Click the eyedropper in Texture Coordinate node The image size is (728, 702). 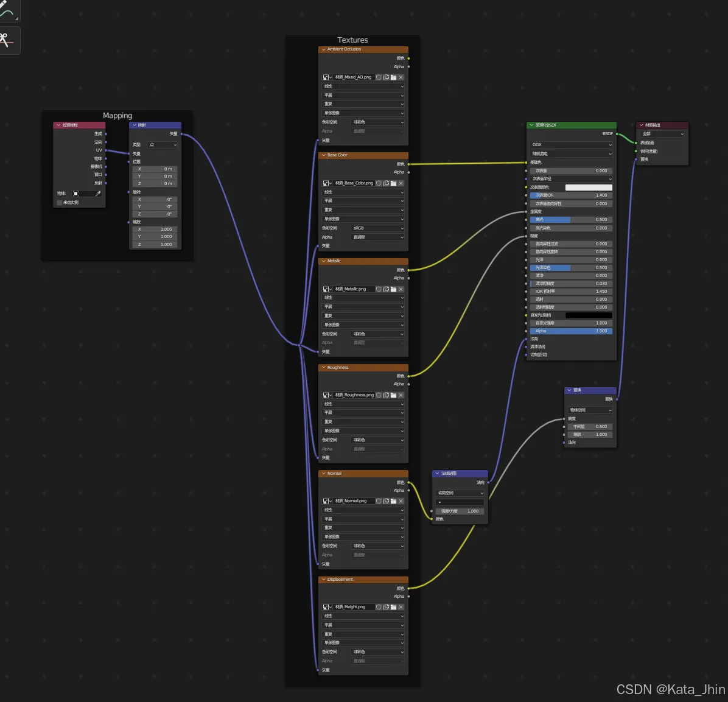pyautogui.click(x=98, y=194)
